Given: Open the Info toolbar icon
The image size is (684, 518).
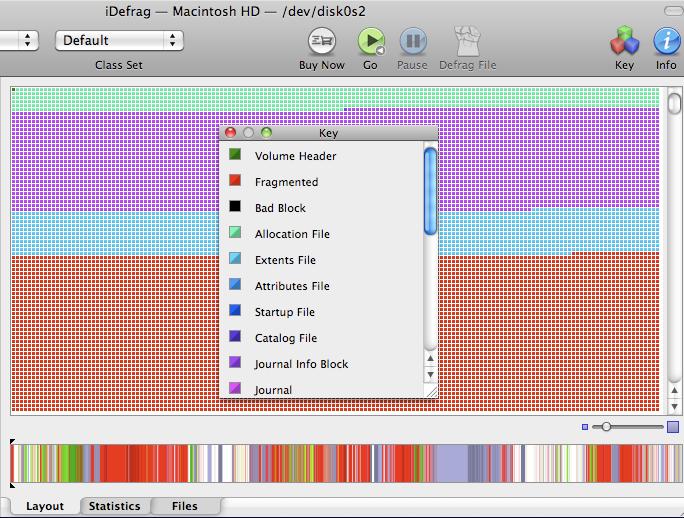Looking at the screenshot, I should (666, 41).
